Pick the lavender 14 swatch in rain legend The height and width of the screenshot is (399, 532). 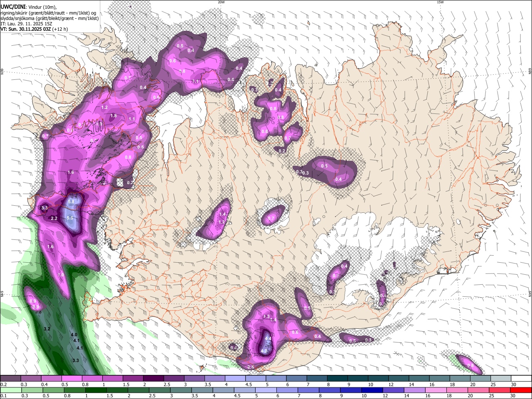coord(415,390)
